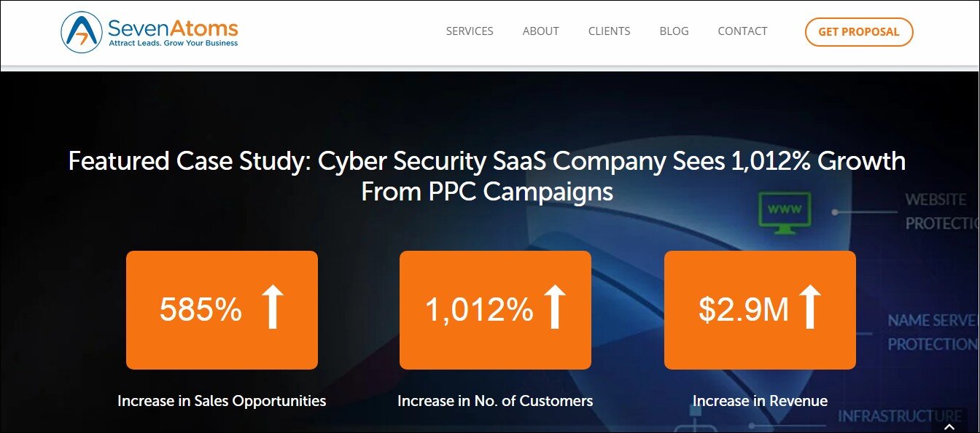Open the Featured Case Study headline

487,176
